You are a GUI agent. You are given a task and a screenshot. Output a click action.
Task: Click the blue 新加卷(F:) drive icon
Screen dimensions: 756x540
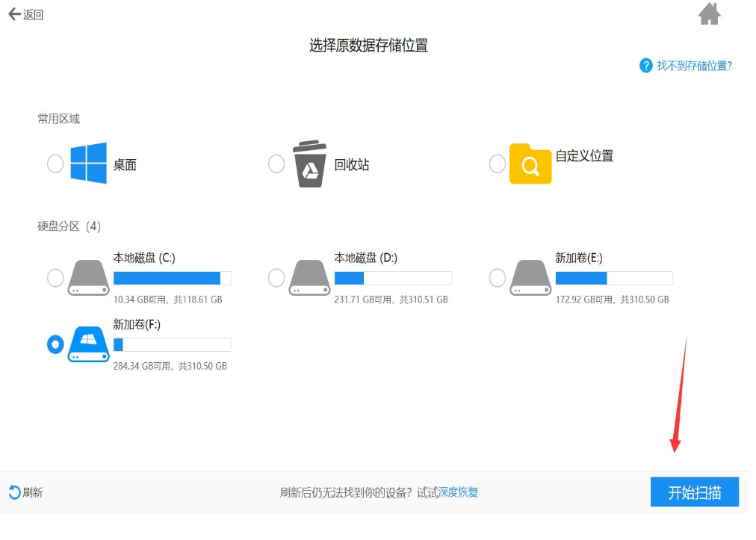tap(88, 344)
